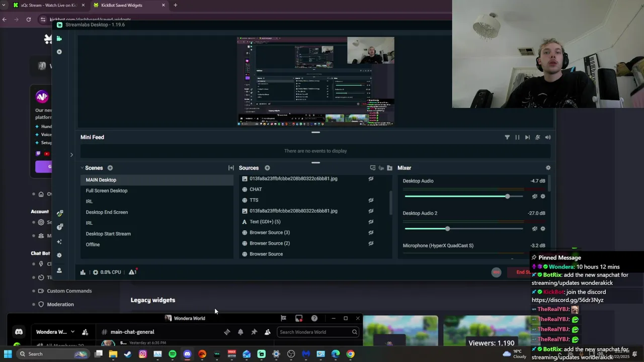Toggle visibility of TTS source

coord(371,200)
